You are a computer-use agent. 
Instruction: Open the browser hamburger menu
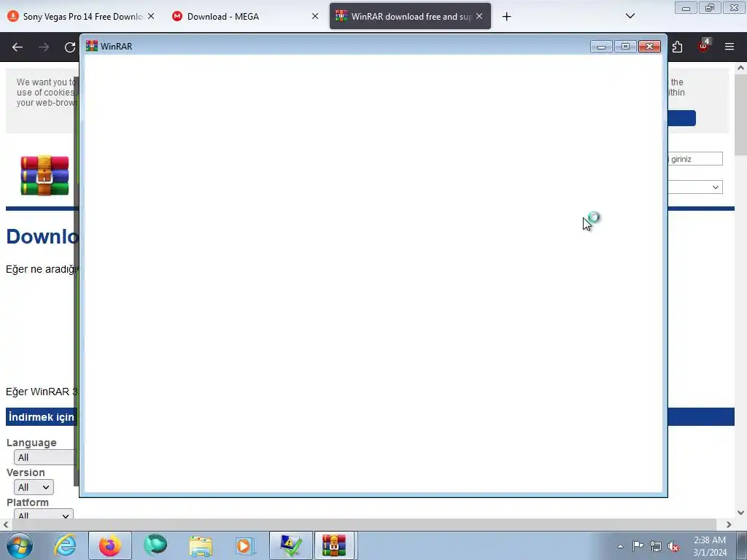point(729,47)
